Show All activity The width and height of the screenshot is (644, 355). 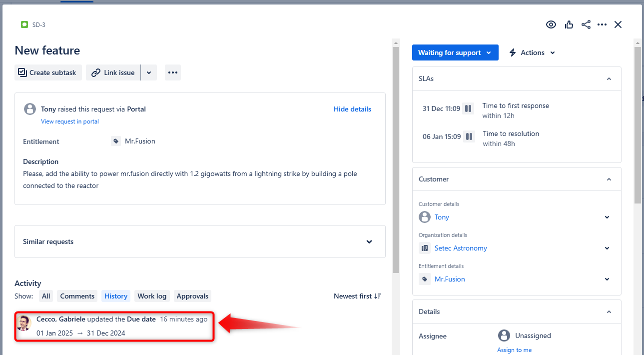(46, 296)
